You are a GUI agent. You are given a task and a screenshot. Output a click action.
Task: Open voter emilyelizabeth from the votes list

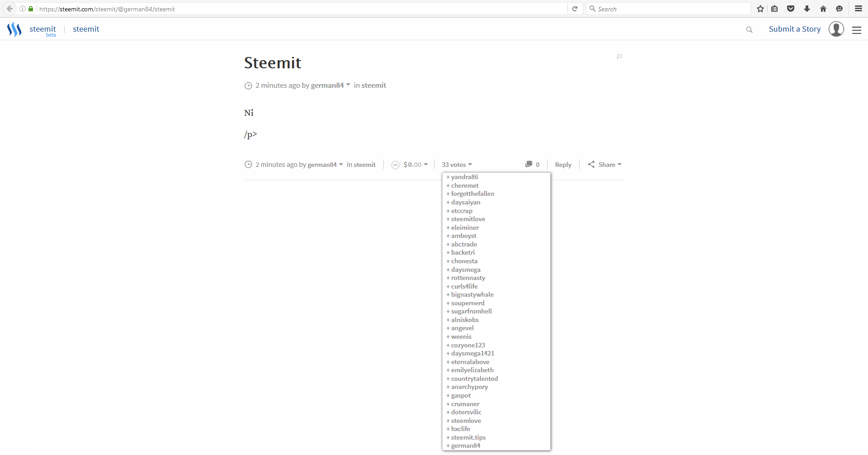pyautogui.click(x=472, y=370)
